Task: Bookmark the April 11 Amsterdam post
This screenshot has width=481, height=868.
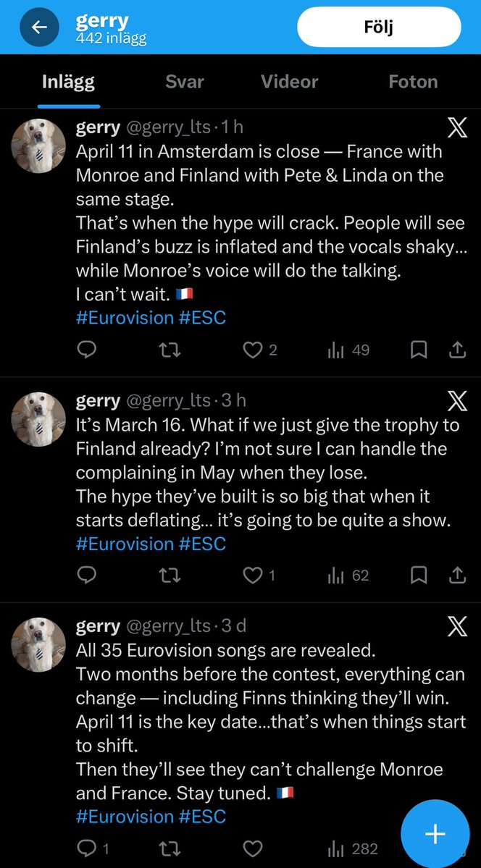Action: click(x=419, y=350)
